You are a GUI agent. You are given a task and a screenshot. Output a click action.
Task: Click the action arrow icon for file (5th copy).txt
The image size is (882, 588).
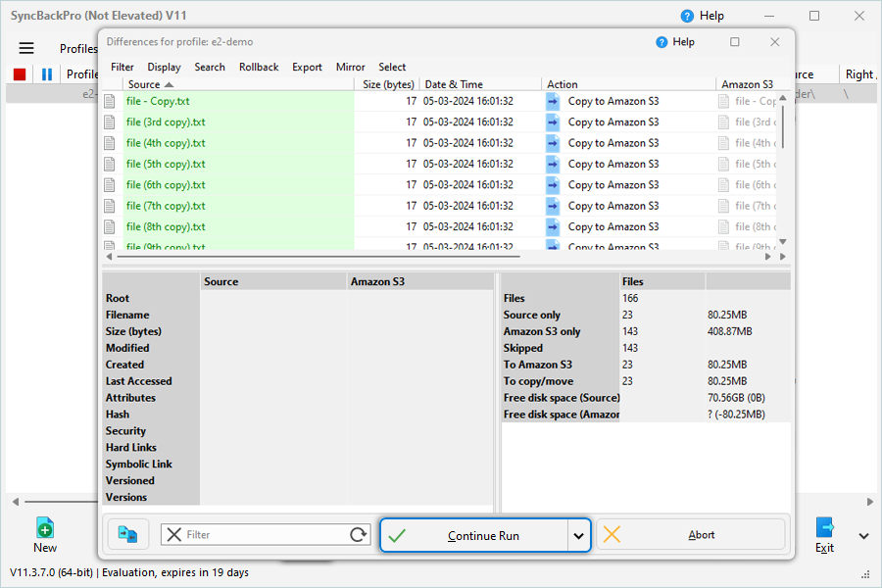pyautogui.click(x=553, y=165)
